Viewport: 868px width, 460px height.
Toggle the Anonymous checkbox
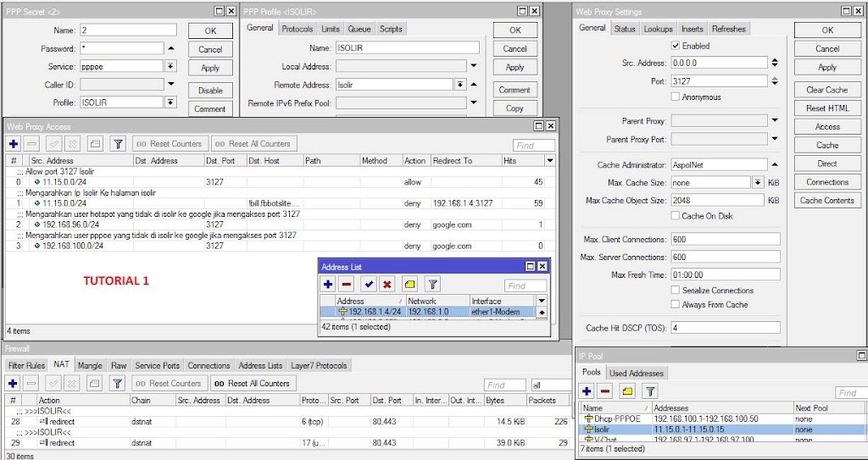point(675,97)
